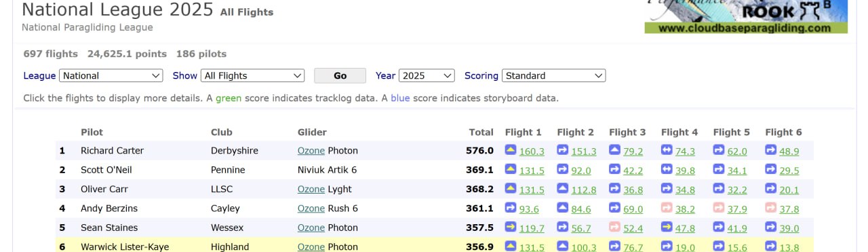This screenshot has height=252, width=868.
Task: Open the Scoring dropdown set to Standard
Action: tap(553, 75)
